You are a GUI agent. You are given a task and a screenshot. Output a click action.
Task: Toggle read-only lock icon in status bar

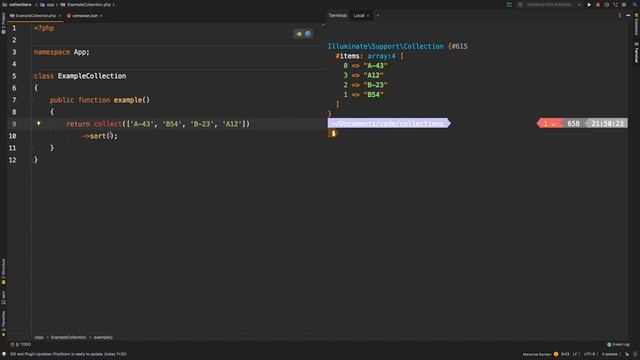627,354
